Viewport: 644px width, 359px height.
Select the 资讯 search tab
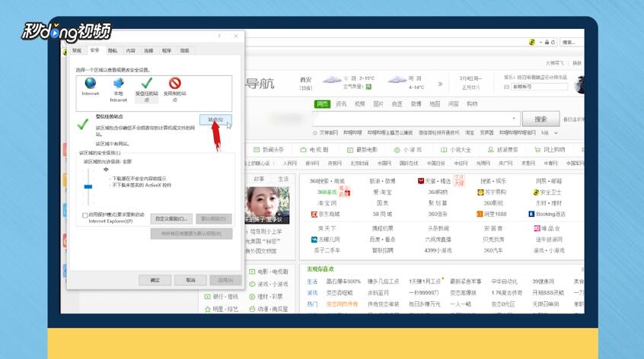[341, 103]
